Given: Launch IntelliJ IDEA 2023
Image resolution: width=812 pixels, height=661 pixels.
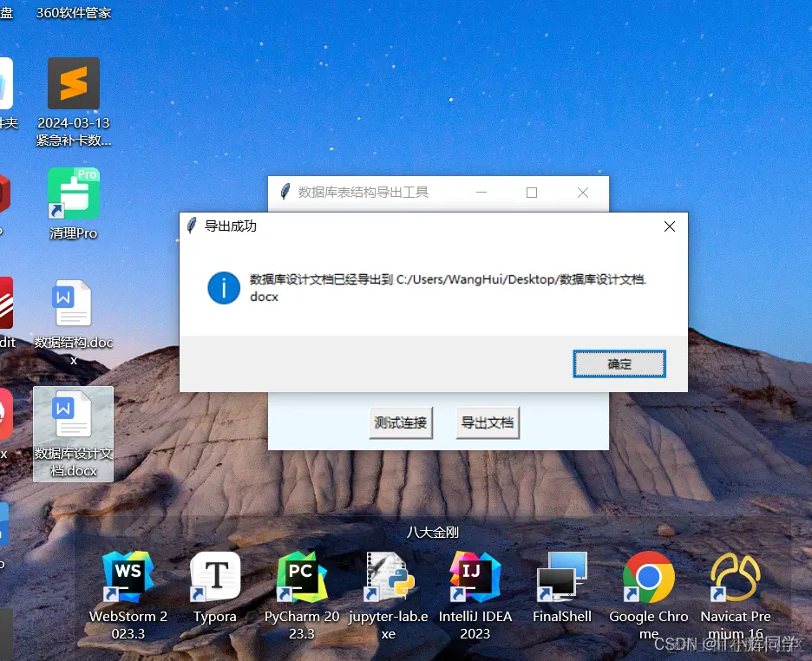Looking at the screenshot, I should [x=475, y=577].
